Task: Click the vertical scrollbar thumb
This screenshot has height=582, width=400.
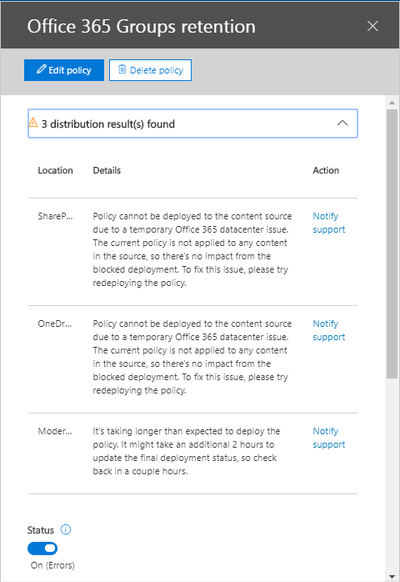Action: pos(392,243)
